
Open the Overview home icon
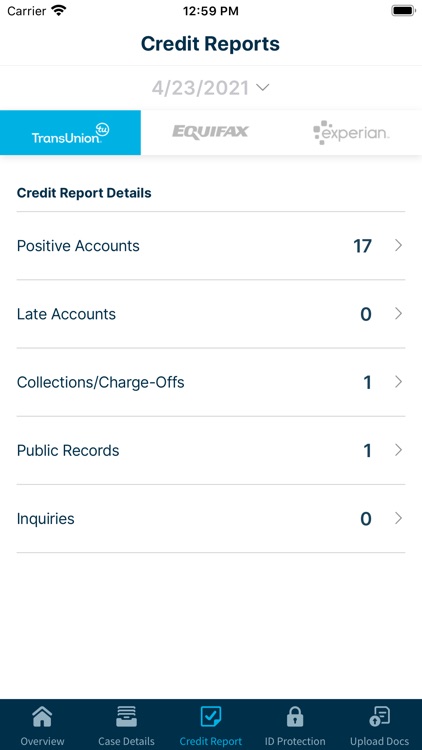tap(42, 716)
